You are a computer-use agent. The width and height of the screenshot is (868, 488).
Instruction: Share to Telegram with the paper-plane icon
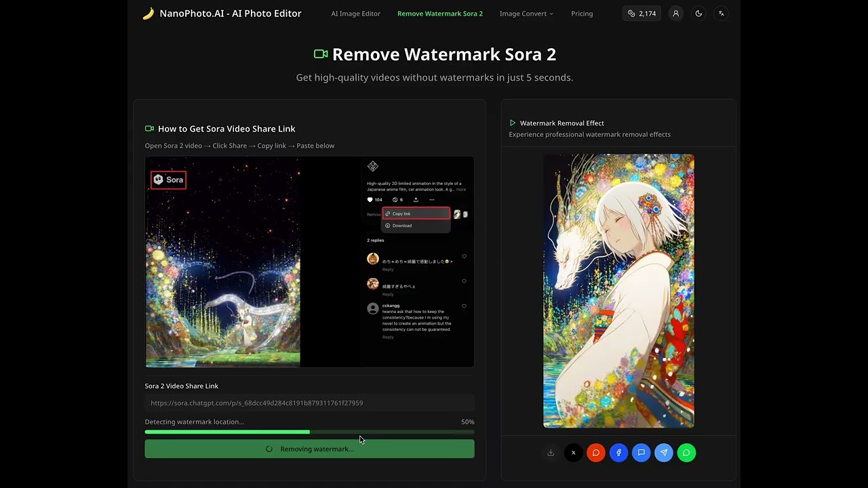pyautogui.click(x=664, y=453)
